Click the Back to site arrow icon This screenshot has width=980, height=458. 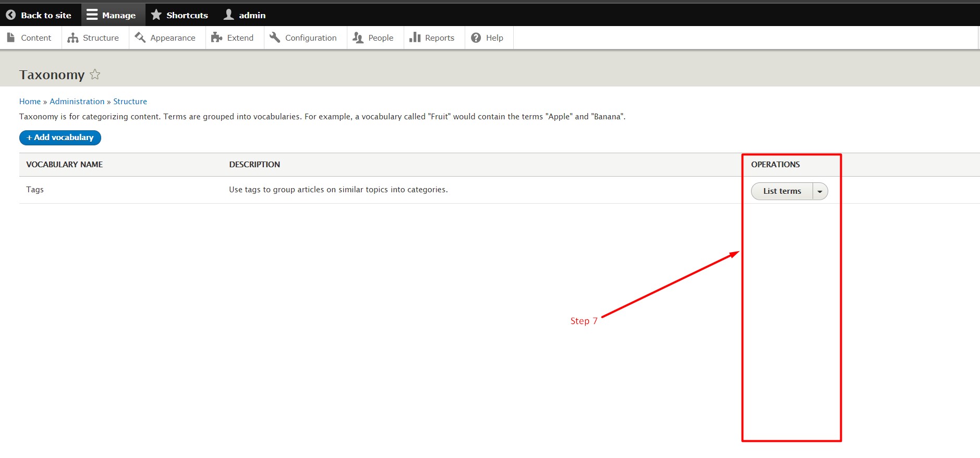[x=10, y=15]
